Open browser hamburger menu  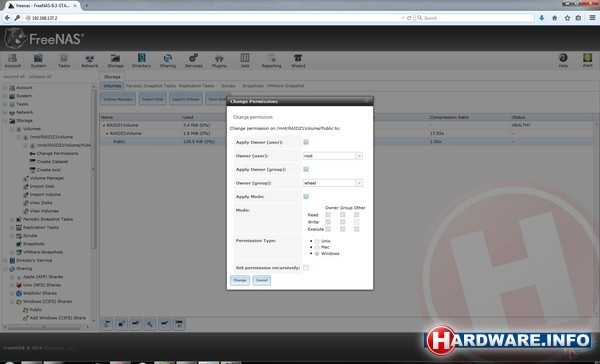pyautogui.click(x=592, y=18)
